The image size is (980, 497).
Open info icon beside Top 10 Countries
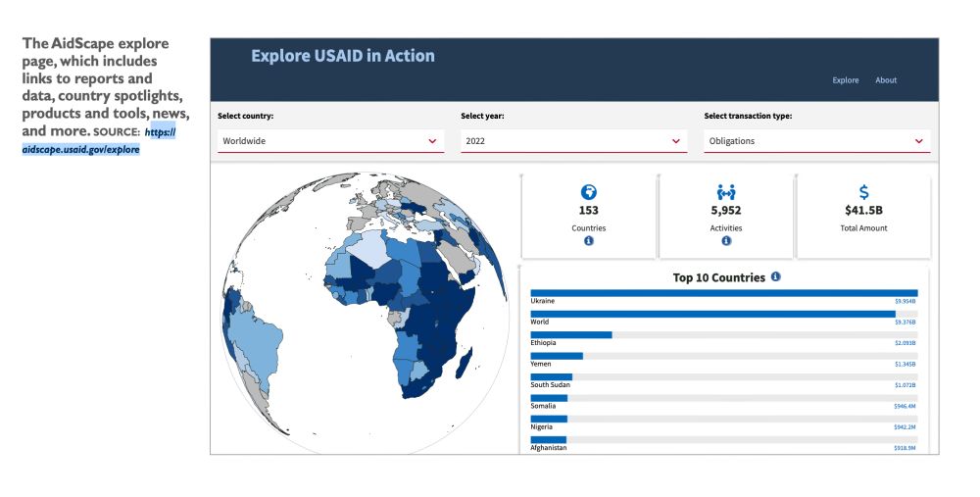[775, 276]
